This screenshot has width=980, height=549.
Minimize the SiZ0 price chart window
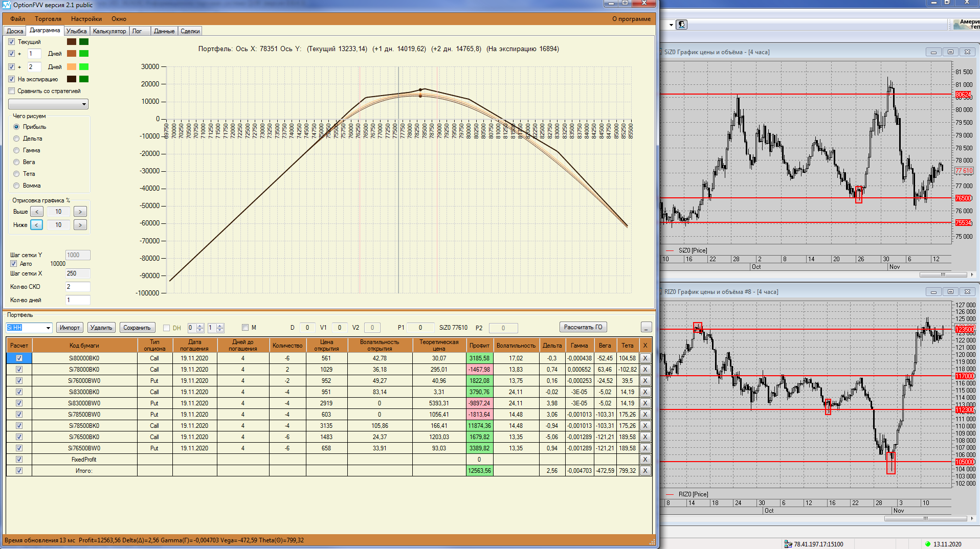click(933, 52)
